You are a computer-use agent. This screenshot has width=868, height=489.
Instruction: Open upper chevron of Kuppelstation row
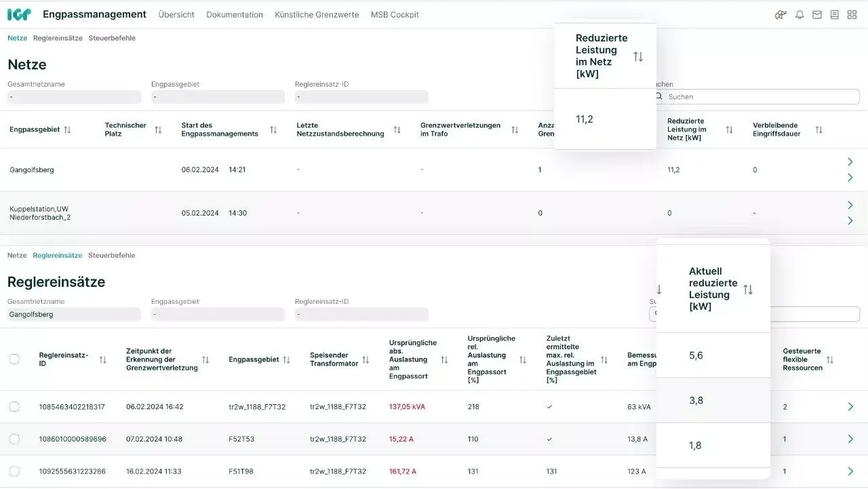click(x=850, y=205)
